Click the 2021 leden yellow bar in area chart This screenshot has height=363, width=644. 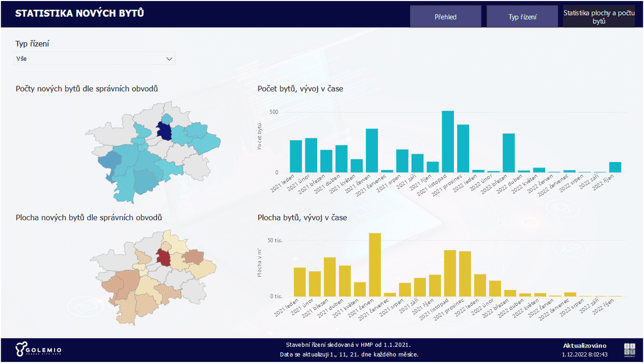coord(299,282)
